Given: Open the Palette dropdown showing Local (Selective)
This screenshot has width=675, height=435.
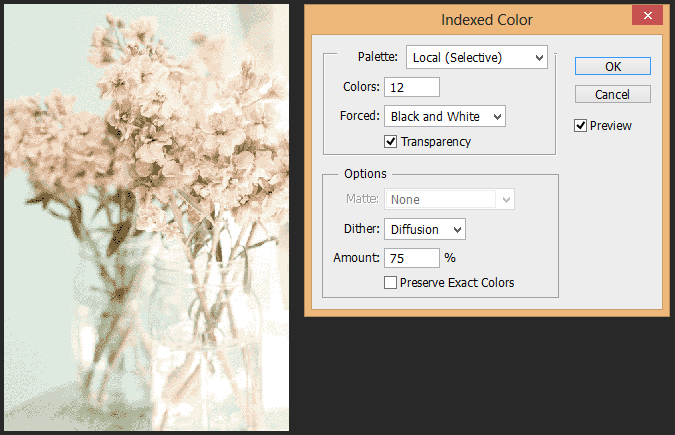Looking at the screenshot, I should click(x=477, y=57).
